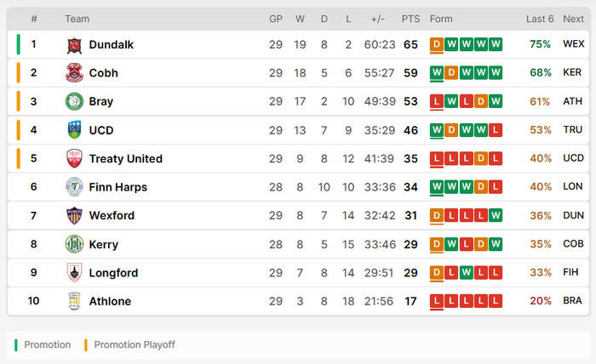Click Athlone's last red L form badge
The width and height of the screenshot is (596, 364).
tap(496, 301)
